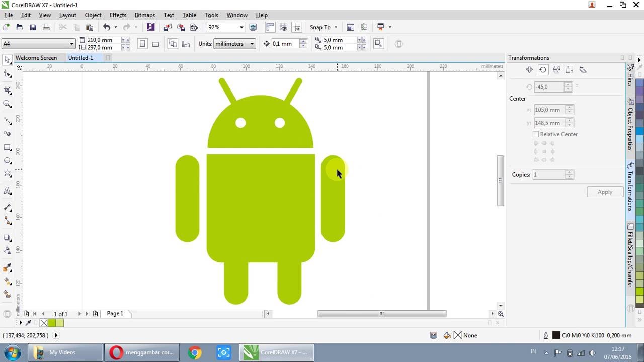Viewport: 644px width, 362px height.
Task: Set page to portrait orientation
Action: pyautogui.click(x=142, y=44)
